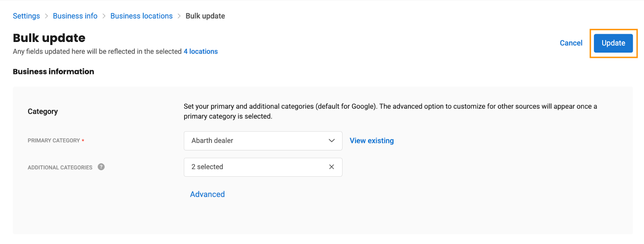Image resolution: width=644 pixels, height=244 pixels.
Task: Click the Business information section heading
Action: (54, 72)
